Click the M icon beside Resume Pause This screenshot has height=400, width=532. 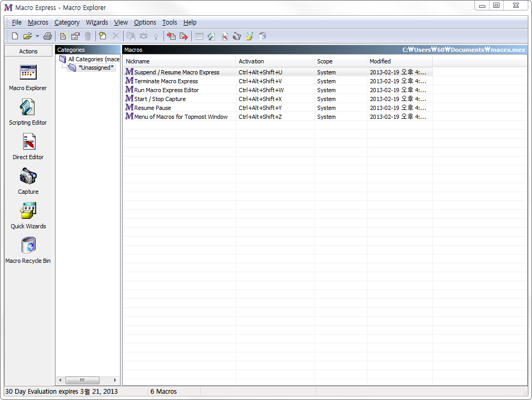[x=129, y=107]
